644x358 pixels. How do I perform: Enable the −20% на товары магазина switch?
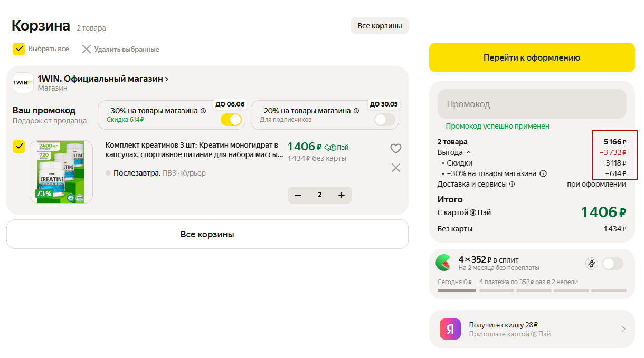point(385,120)
